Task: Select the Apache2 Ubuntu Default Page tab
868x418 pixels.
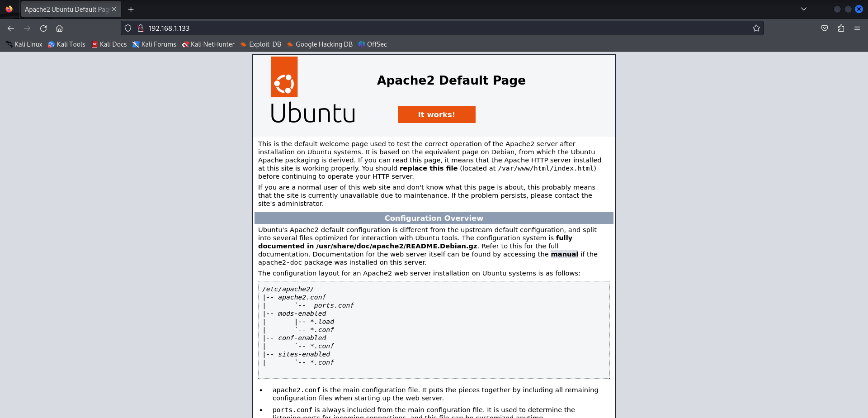Action: point(66,9)
